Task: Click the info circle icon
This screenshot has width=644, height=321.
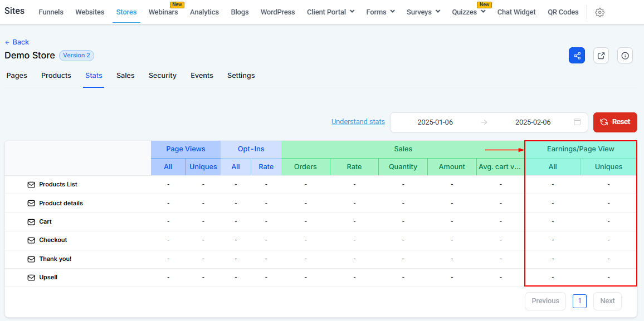Action: (625, 55)
